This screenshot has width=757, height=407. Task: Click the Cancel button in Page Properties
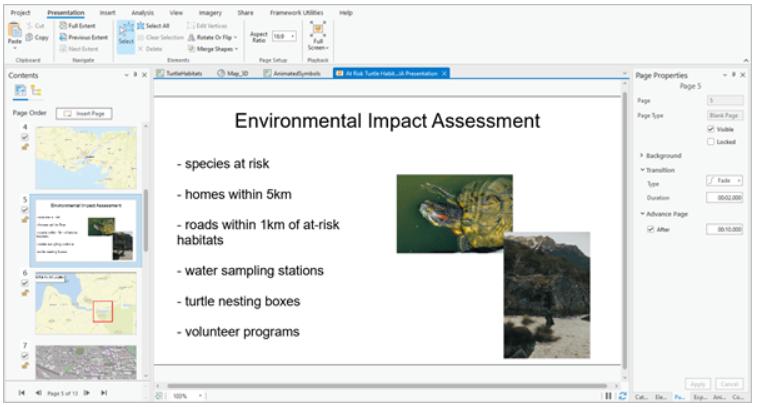pyautogui.click(x=729, y=384)
